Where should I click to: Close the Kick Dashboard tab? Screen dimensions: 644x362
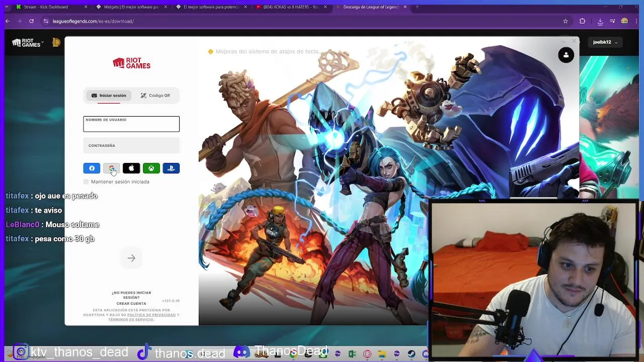[86, 7]
